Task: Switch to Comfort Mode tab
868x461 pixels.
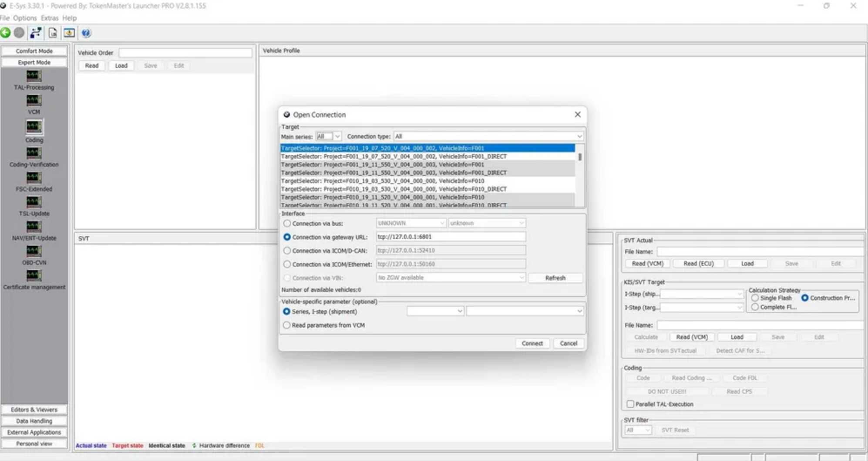Action: (34, 51)
